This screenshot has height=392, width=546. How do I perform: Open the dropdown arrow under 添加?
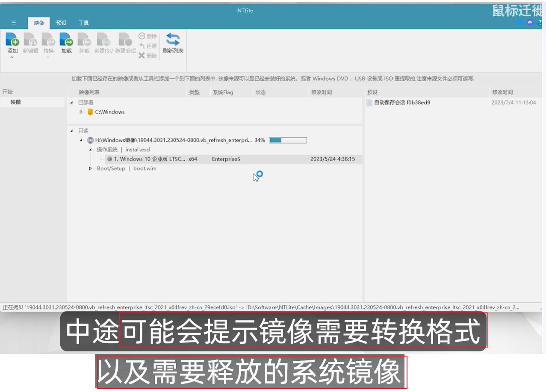(12, 57)
